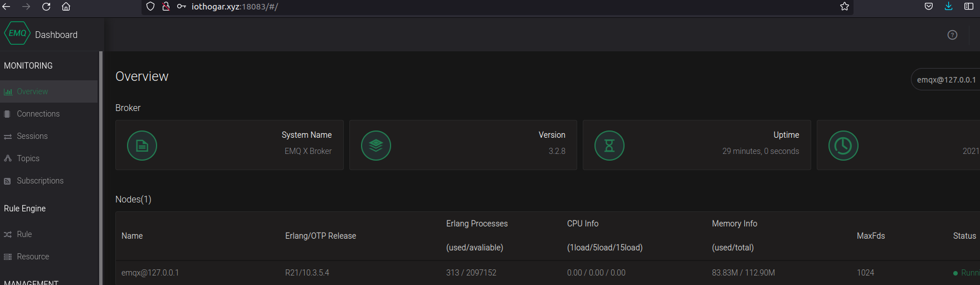Open browser downloads arrow icon
Screen dimensions: 980x285
pos(948,7)
